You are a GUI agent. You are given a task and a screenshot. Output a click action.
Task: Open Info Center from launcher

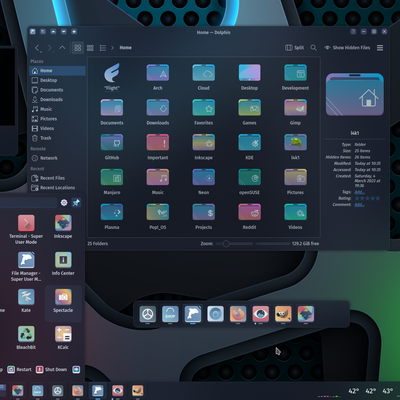[63, 264]
